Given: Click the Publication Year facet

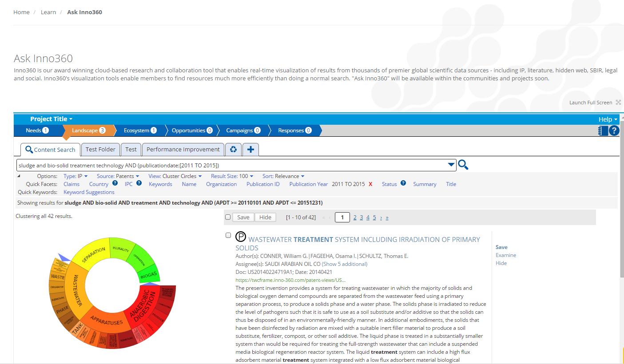Looking at the screenshot, I should 309,184.
